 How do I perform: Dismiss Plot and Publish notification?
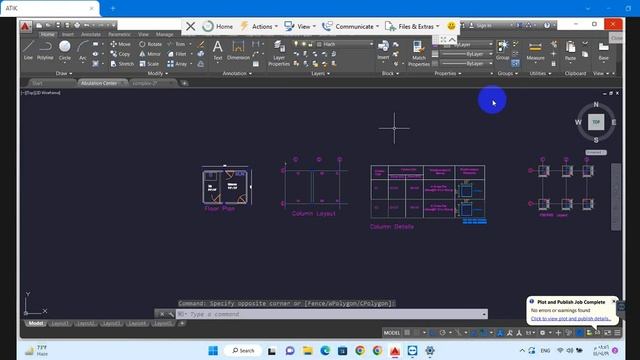(614, 301)
